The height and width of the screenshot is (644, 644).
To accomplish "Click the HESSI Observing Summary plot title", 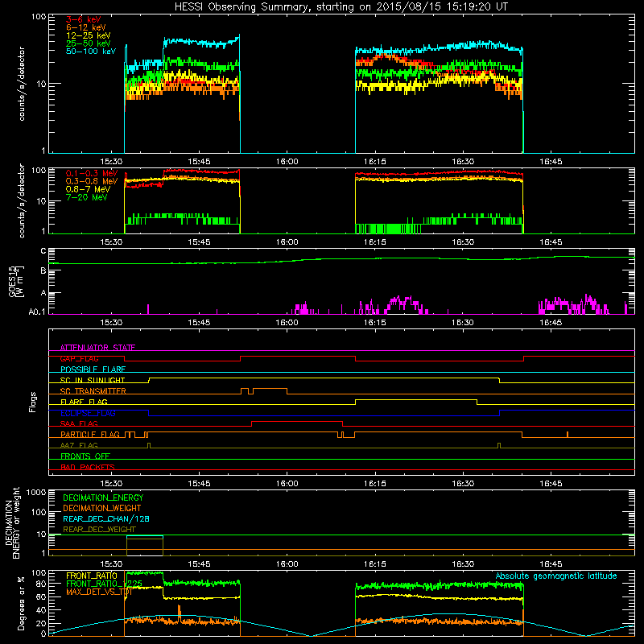I will [x=341, y=6].
